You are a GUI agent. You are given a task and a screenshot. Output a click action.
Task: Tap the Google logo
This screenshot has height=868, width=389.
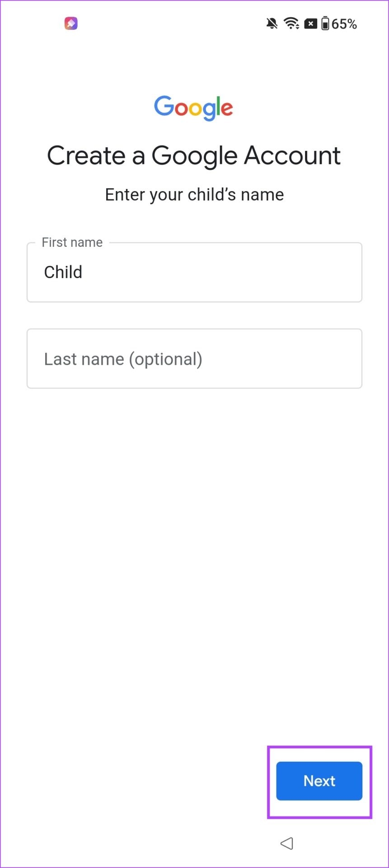tap(194, 108)
